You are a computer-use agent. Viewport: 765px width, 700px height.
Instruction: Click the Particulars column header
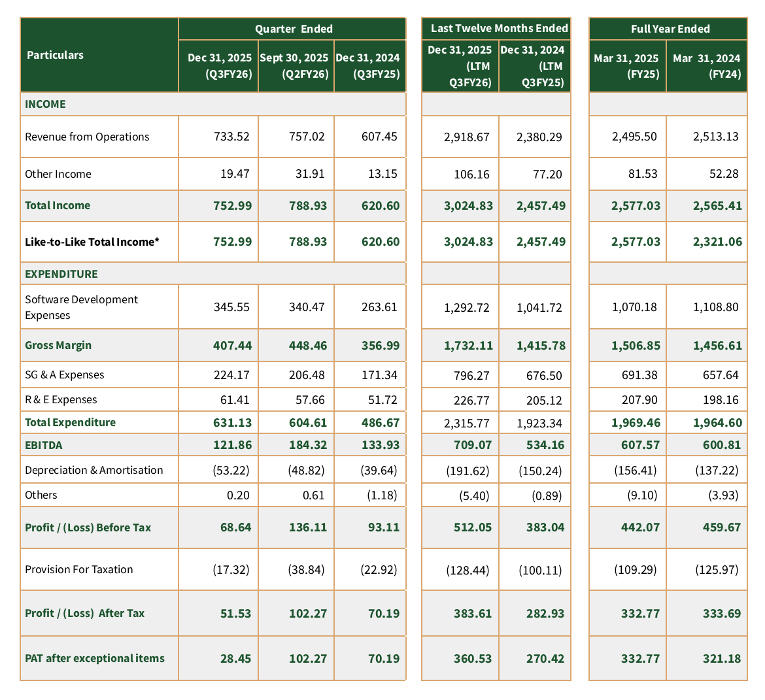[55, 55]
